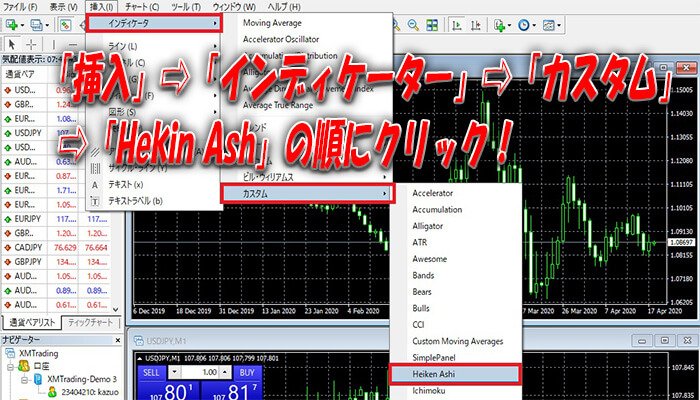Select the crosshair tool

pos(31,44)
